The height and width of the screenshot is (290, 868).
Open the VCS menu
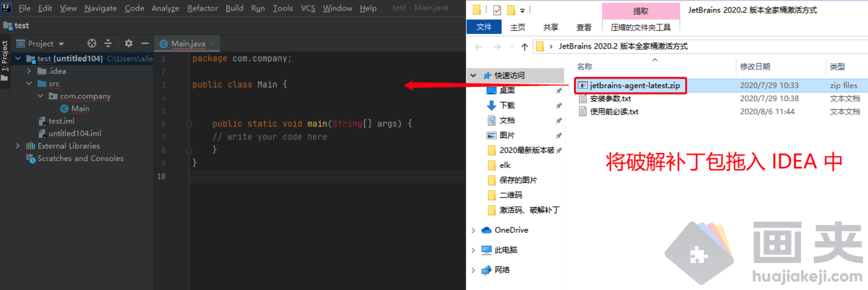point(308,8)
